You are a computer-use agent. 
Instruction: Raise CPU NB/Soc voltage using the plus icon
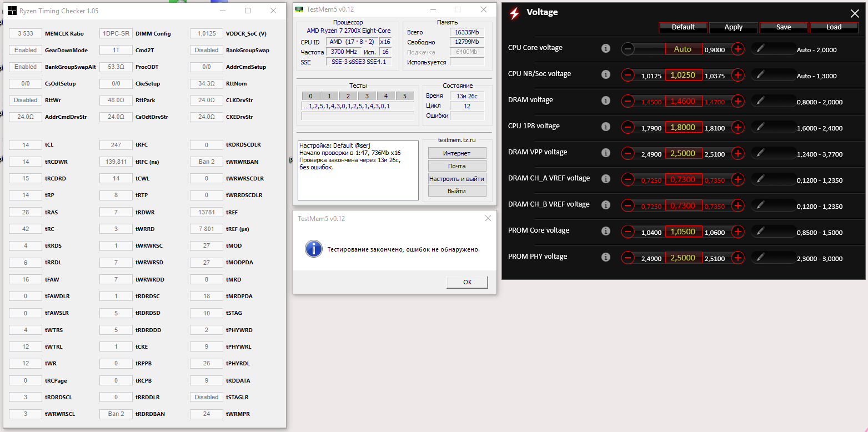[737, 75]
